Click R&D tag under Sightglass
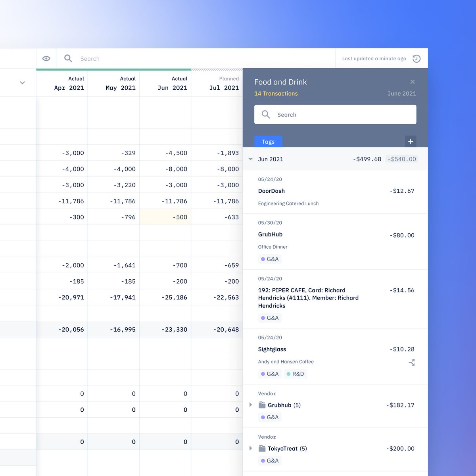Screen dimensions: 476x476 [295, 374]
